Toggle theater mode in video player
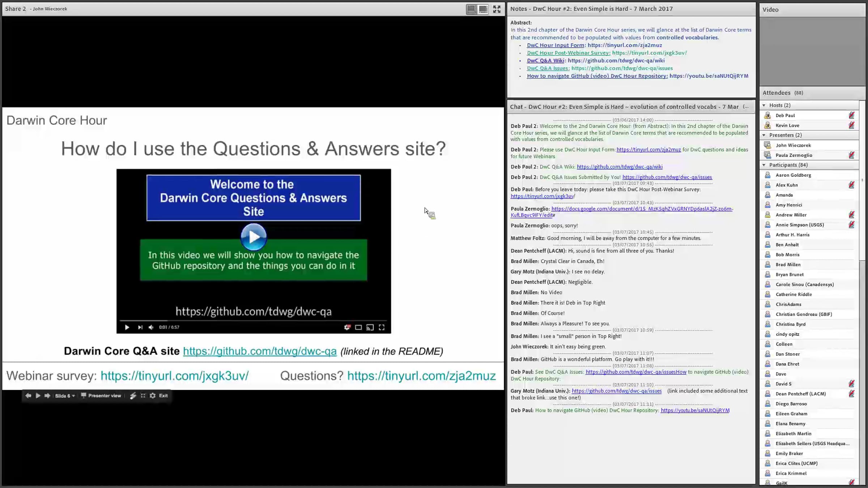 358,327
